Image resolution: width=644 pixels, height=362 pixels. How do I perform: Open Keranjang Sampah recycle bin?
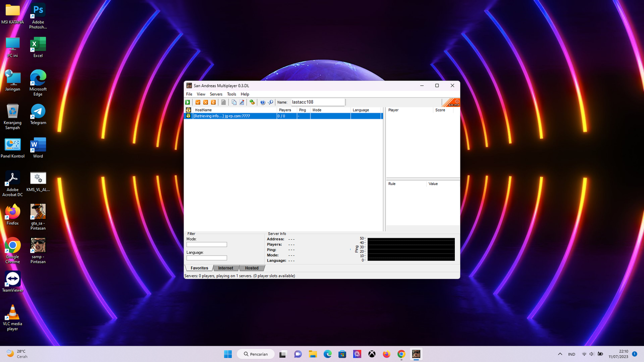coord(13,117)
